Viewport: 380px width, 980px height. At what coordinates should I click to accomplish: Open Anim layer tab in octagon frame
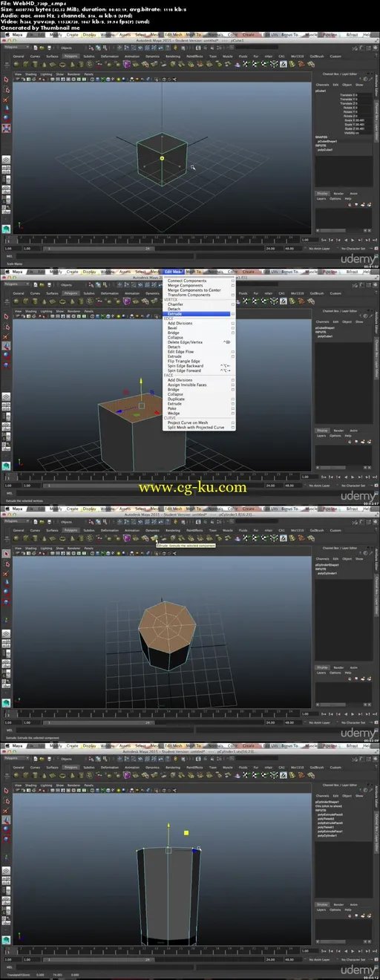(x=354, y=667)
